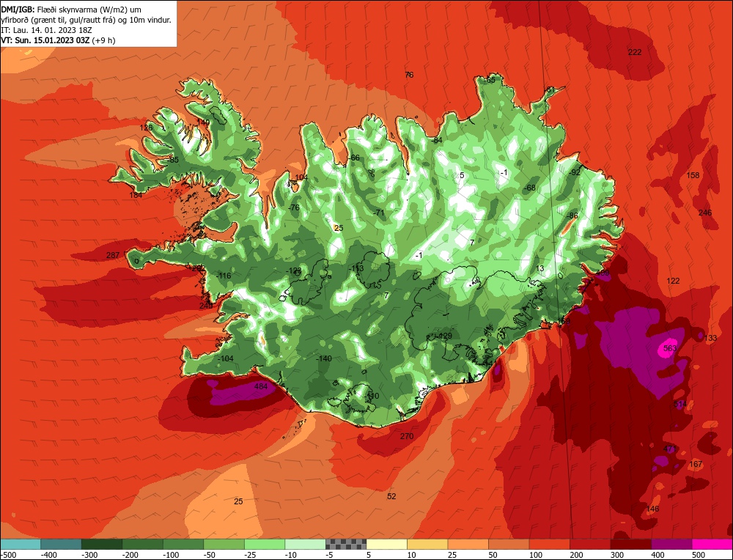
Task: Select the pale yellow legend swatch between 5 and 10
Action: (x=386, y=545)
